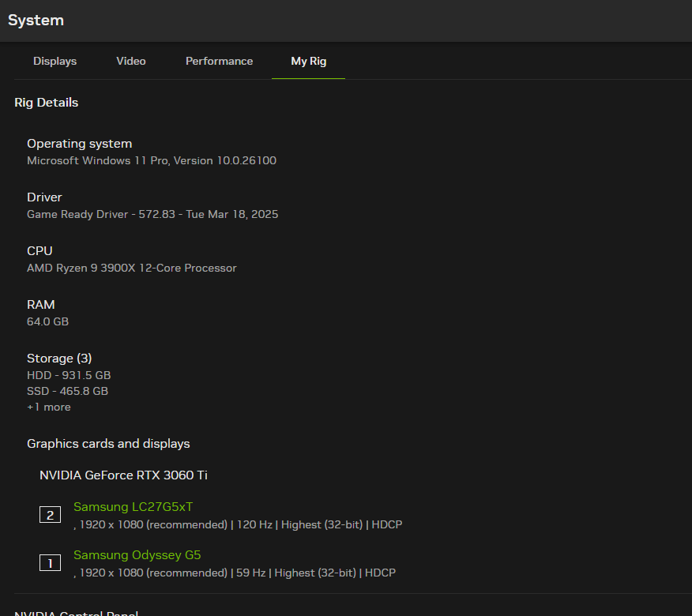Switch to the Displays tab
The height and width of the screenshot is (616, 692).
tap(55, 61)
